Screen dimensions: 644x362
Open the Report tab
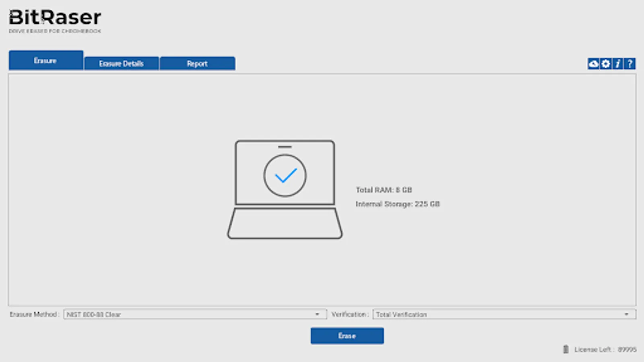(x=198, y=63)
